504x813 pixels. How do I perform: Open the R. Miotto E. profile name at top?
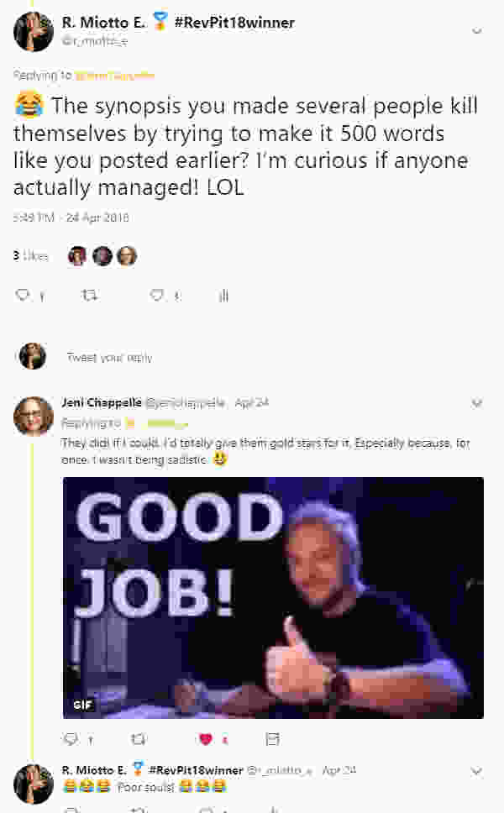(103, 23)
